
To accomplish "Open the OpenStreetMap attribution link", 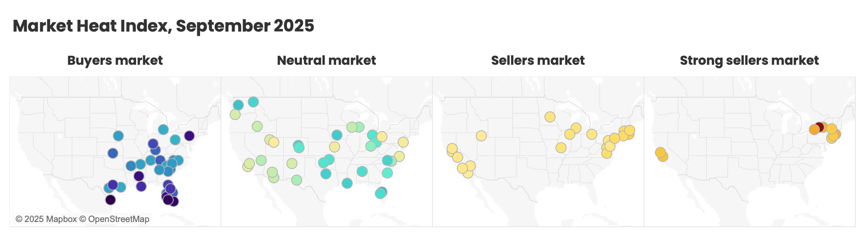I will (x=114, y=219).
